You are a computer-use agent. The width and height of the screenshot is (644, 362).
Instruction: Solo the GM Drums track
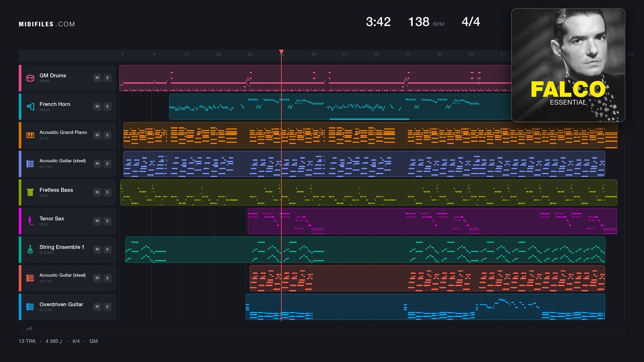pos(107,78)
